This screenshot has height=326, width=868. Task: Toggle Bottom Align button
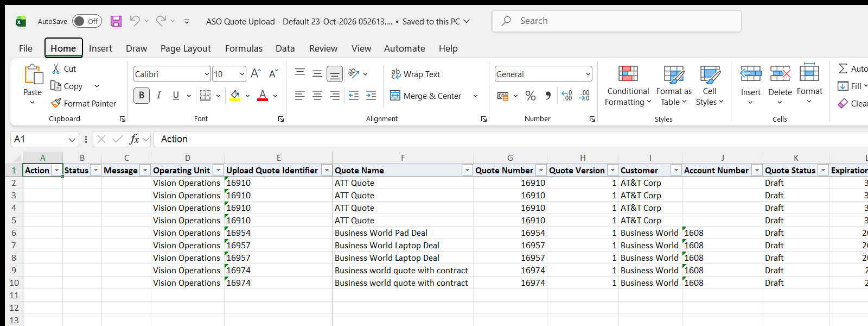(x=335, y=73)
